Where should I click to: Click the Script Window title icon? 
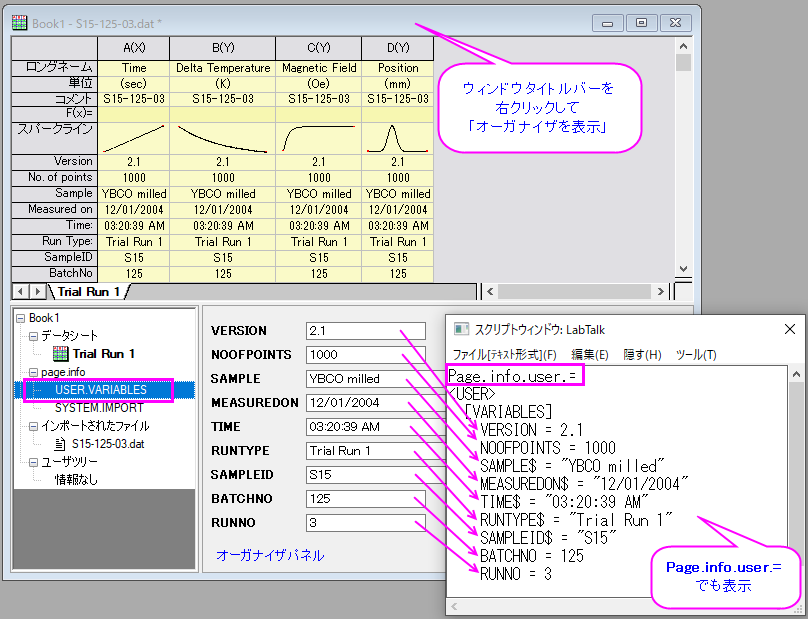click(x=461, y=329)
